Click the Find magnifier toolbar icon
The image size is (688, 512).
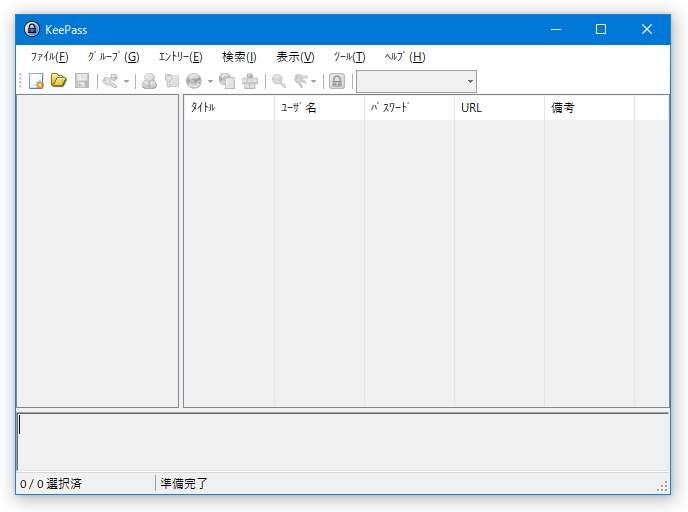coord(279,81)
